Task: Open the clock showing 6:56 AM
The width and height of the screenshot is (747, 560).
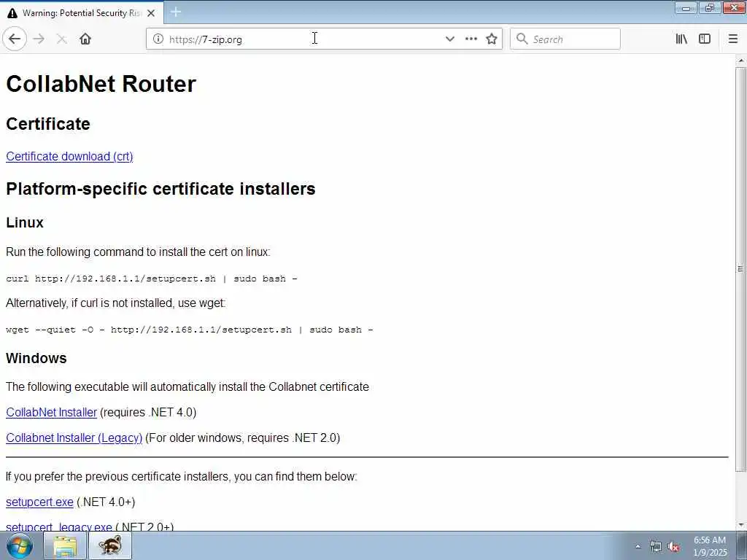Action: pyautogui.click(x=710, y=546)
